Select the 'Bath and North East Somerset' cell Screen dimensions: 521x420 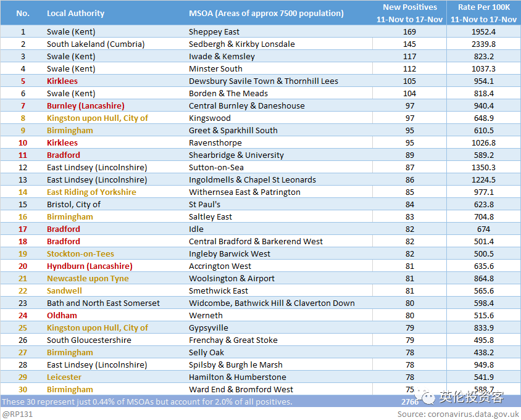coord(103,303)
